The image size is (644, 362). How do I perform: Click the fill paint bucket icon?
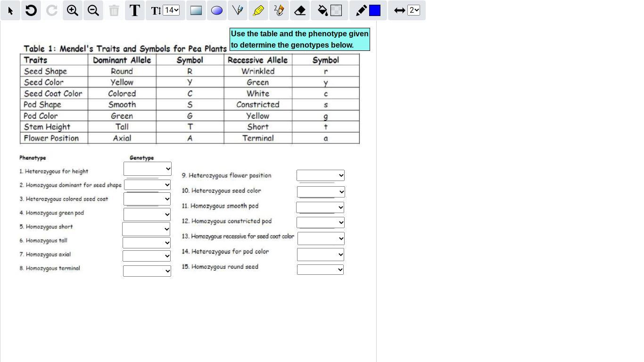(x=322, y=10)
